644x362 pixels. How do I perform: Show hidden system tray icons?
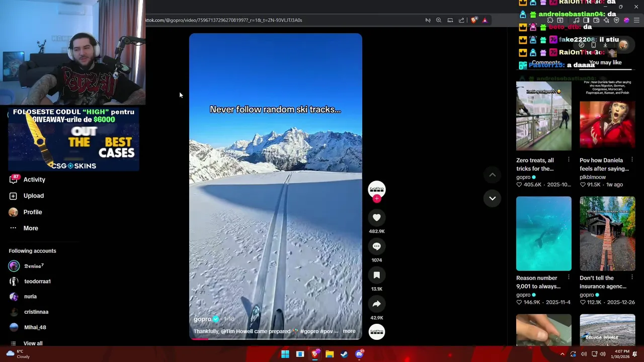pyautogui.click(x=562, y=354)
